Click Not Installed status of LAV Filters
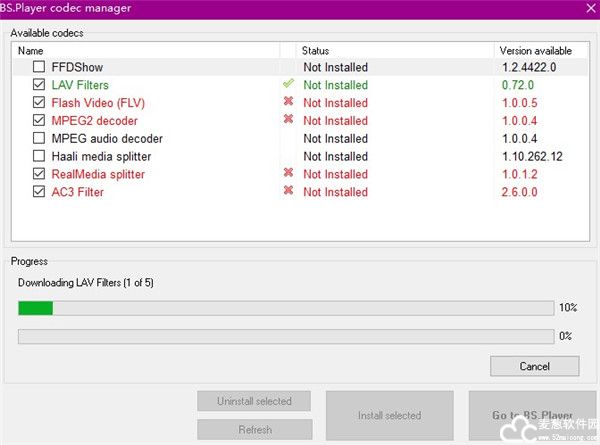Image resolution: width=600 pixels, height=445 pixels. pyautogui.click(x=336, y=85)
